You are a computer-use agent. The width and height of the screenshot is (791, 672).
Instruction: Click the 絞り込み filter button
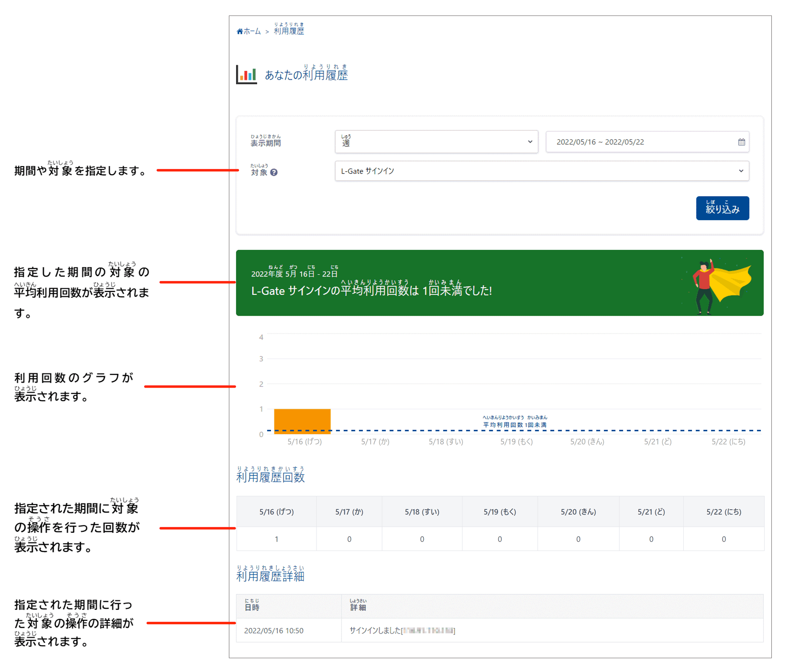(722, 208)
